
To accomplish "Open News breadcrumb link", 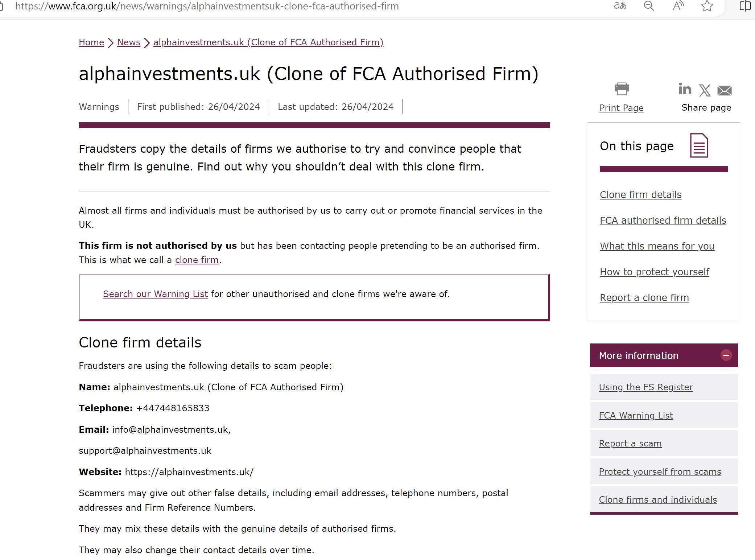I will tap(129, 42).
